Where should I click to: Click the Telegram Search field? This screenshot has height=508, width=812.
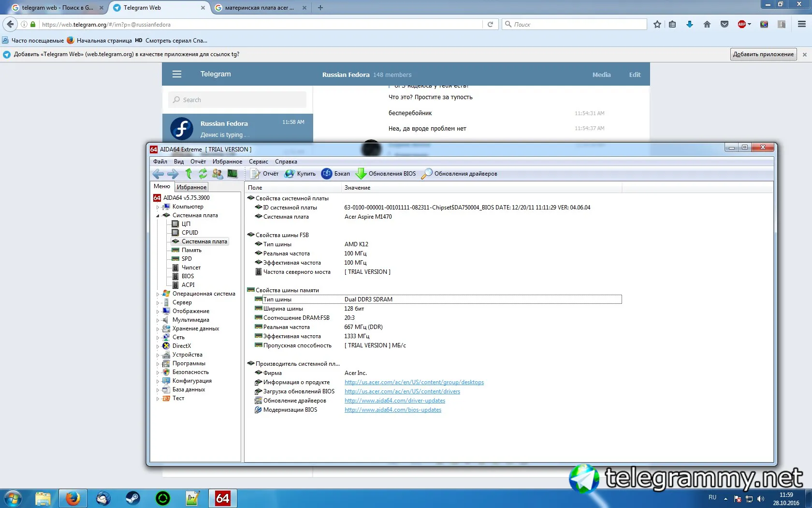click(x=237, y=100)
